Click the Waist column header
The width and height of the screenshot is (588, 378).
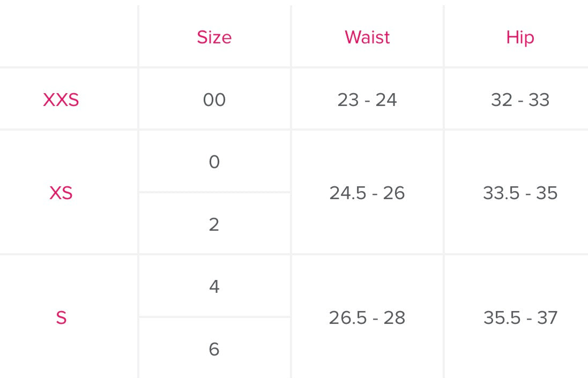click(367, 37)
